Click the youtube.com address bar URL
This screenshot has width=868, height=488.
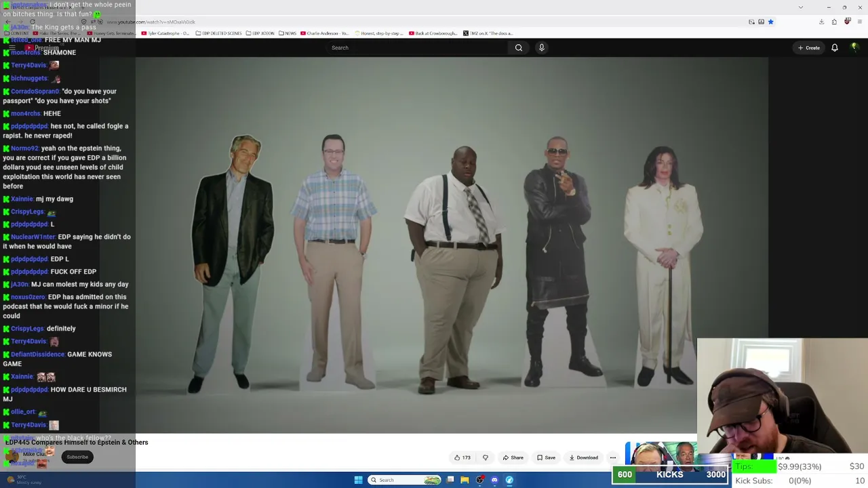pyautogui.click(x=151, y=22)
